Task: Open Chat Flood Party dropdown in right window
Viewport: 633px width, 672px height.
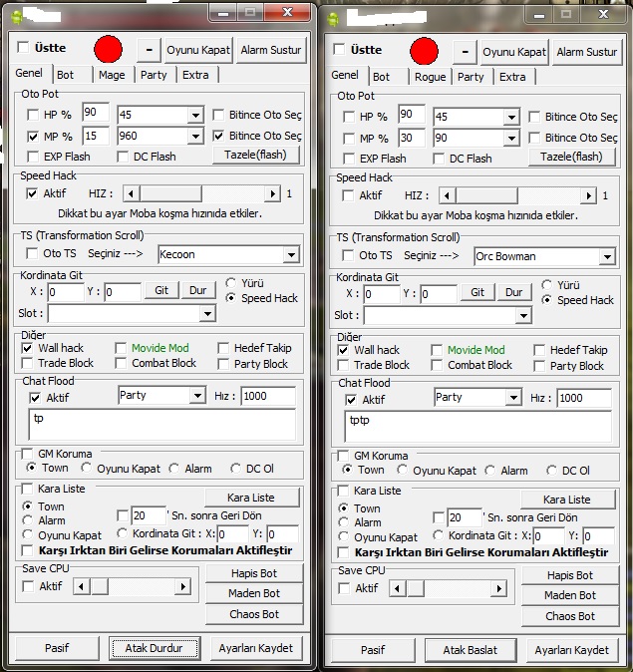Action: 513,397
